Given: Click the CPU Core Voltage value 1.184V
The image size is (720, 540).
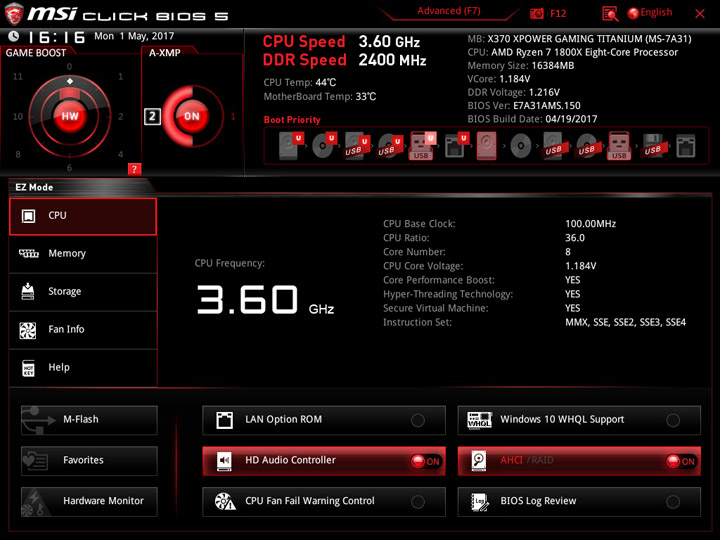Looking at the screenshot, I should pyautogui.click(x=580, y=266).
